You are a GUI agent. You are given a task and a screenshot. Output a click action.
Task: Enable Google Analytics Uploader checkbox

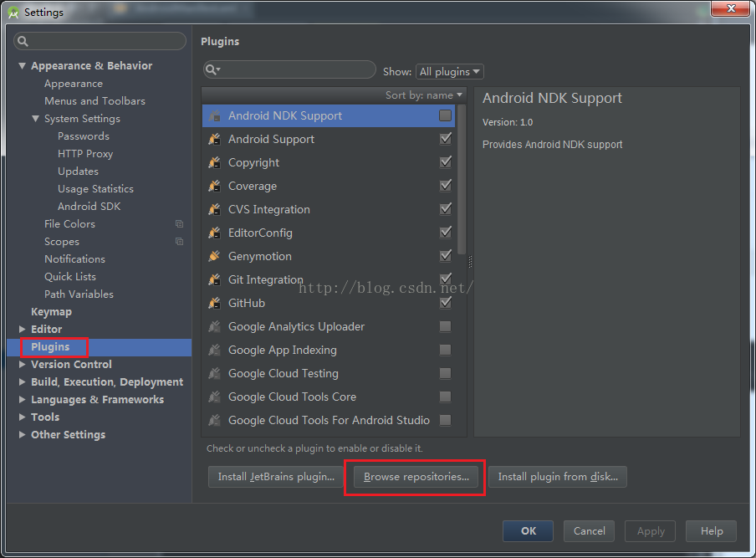click(446, 326)
